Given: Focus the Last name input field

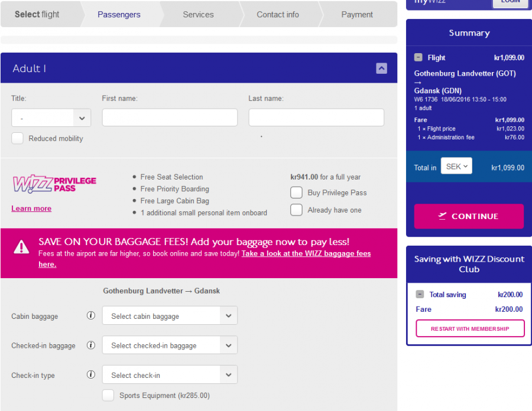Looking at the screenshot, I should click(x=316, y=118).
